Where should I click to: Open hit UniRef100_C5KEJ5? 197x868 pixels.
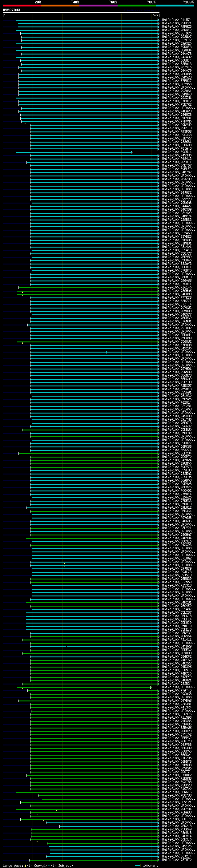click(x=177, y=629)
